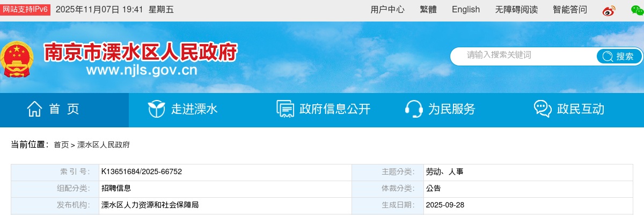Switch to 繁體 traditional Chinese
Image resolution: width=644 pixels, height=215 pixels.
coord(428,10)
